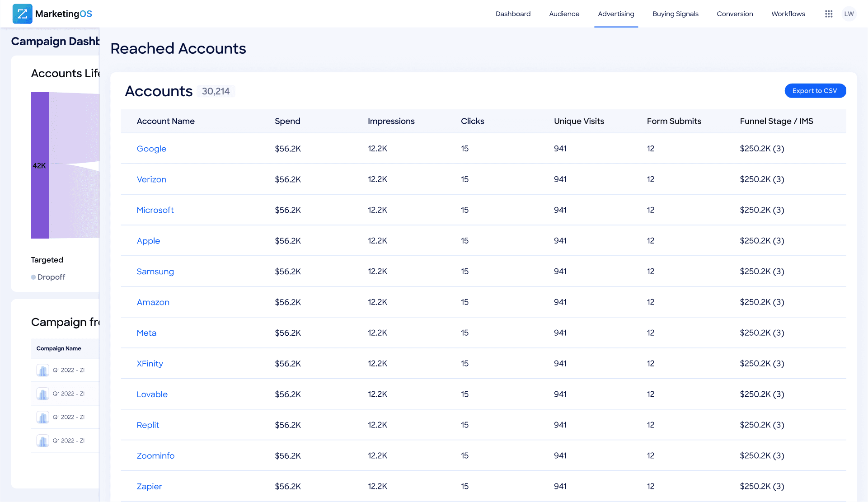The width and height of the screenshot is (868, 502).
Task: Click the Funnel Stage / IMS header
Action: [776, 121]
